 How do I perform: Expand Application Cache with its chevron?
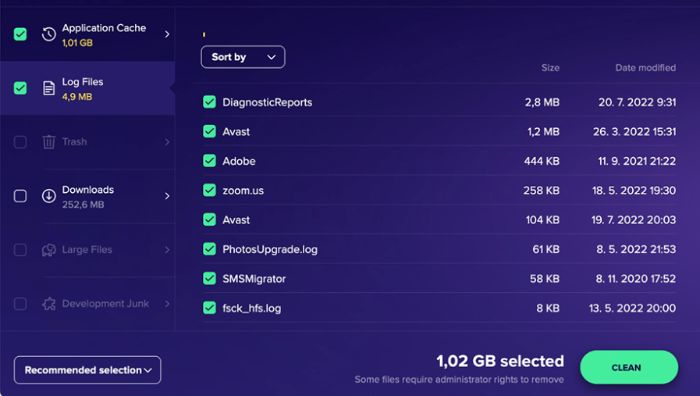tap(167, 34)
